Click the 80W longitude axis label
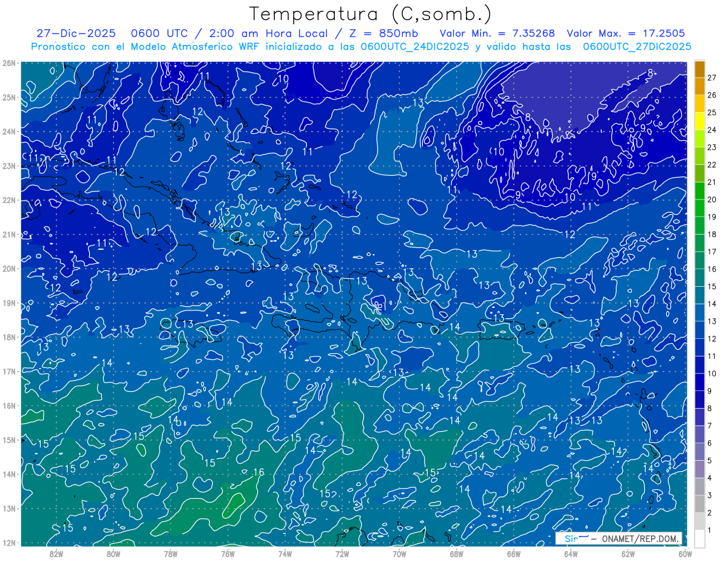Viewport: 728px width, 562px height. 113,553
